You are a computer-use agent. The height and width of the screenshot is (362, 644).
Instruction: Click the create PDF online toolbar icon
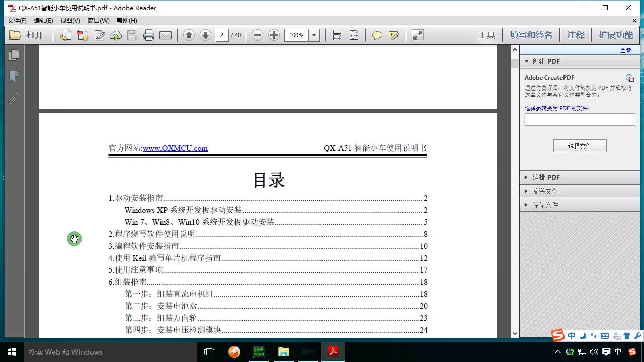[82, 35]
